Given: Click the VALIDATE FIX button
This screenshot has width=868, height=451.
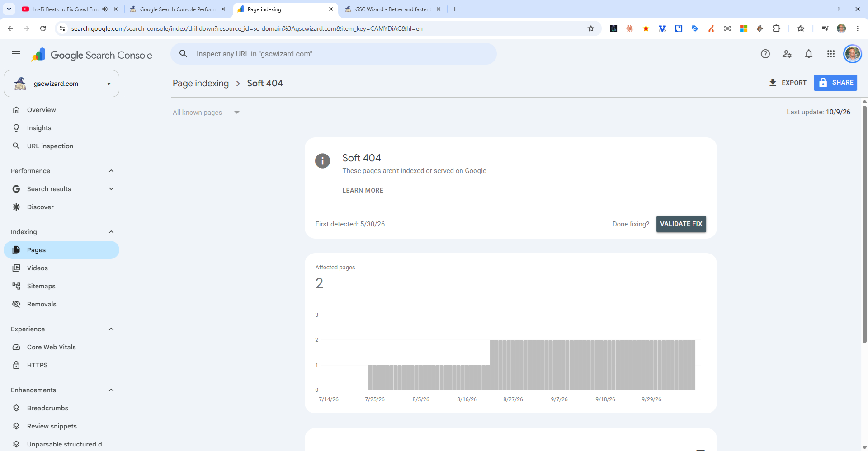Looking at the screenshot, I should tap(681, 224).
